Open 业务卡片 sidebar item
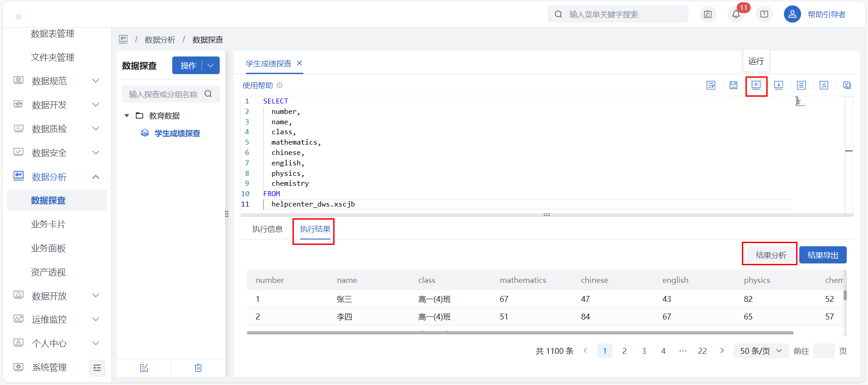The image size is (868, 385). 48,224
